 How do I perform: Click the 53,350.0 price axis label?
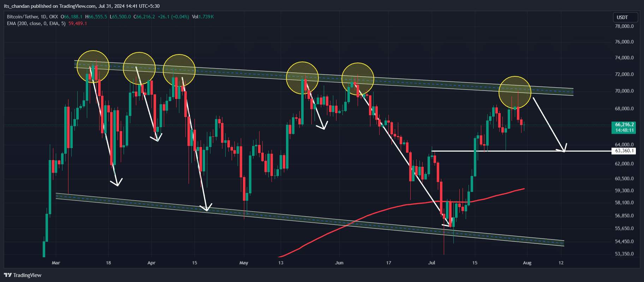[x=624, y=254]
